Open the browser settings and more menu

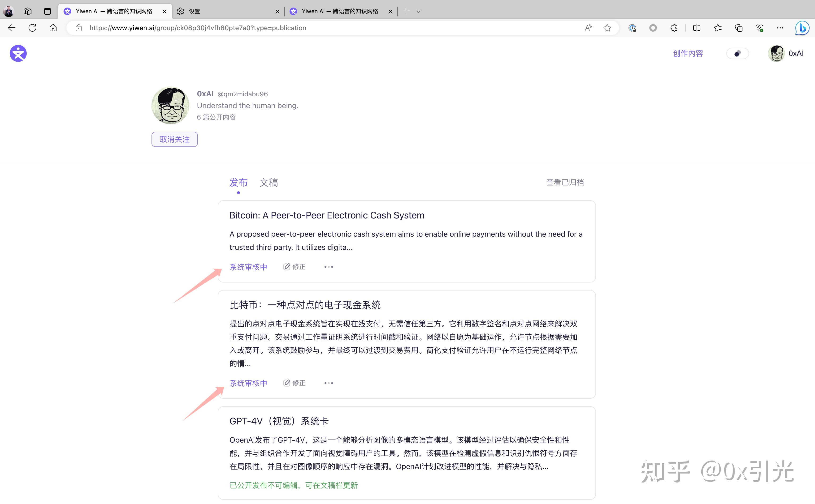tap(780, 28)
